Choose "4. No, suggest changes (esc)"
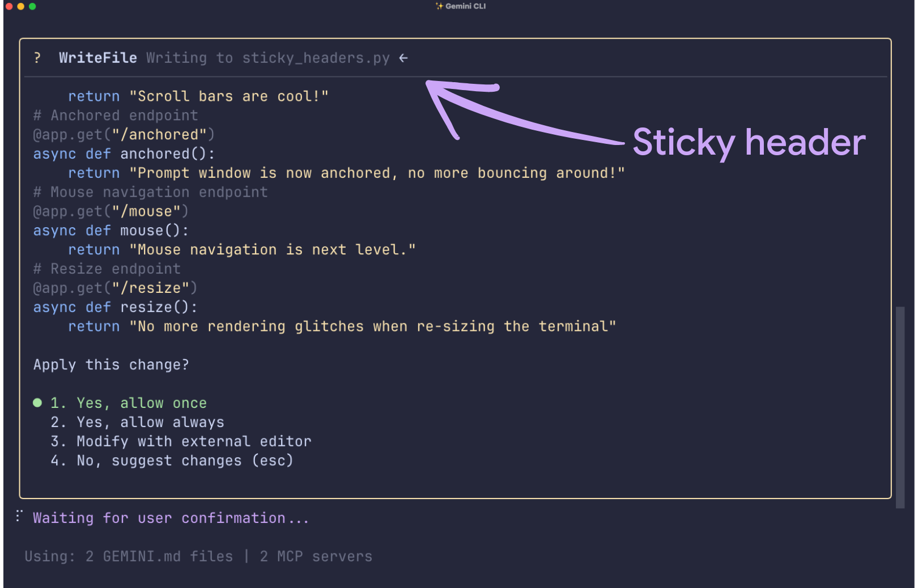The image size is (918, 588). [x=171, y=461]
